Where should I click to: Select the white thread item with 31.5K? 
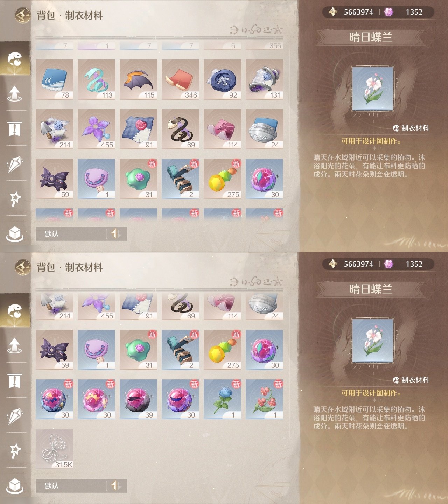(54, 449)
